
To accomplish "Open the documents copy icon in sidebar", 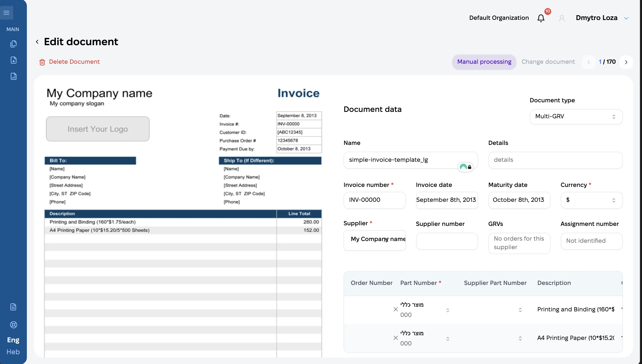I will [13, 44].
